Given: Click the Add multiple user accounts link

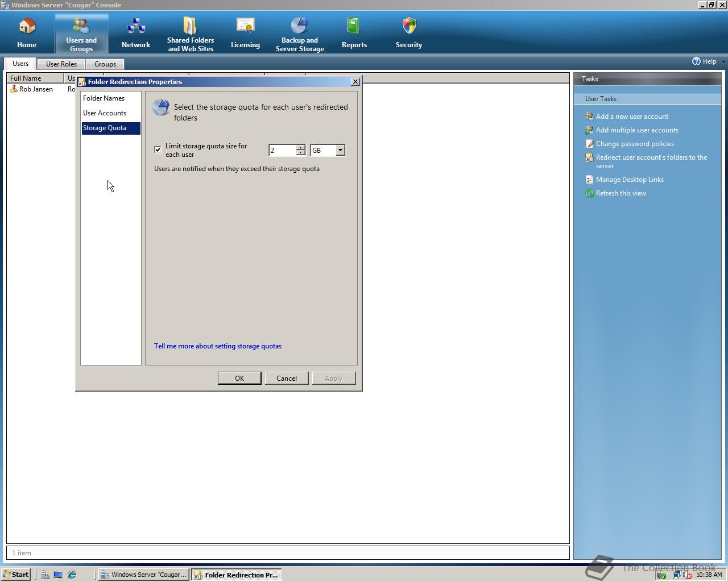Looking at the screenshot, I should coord(637,130).
